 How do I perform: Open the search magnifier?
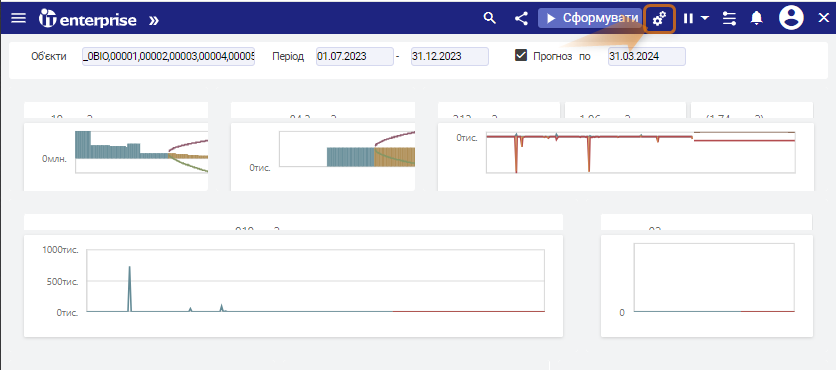coord(489,18)
